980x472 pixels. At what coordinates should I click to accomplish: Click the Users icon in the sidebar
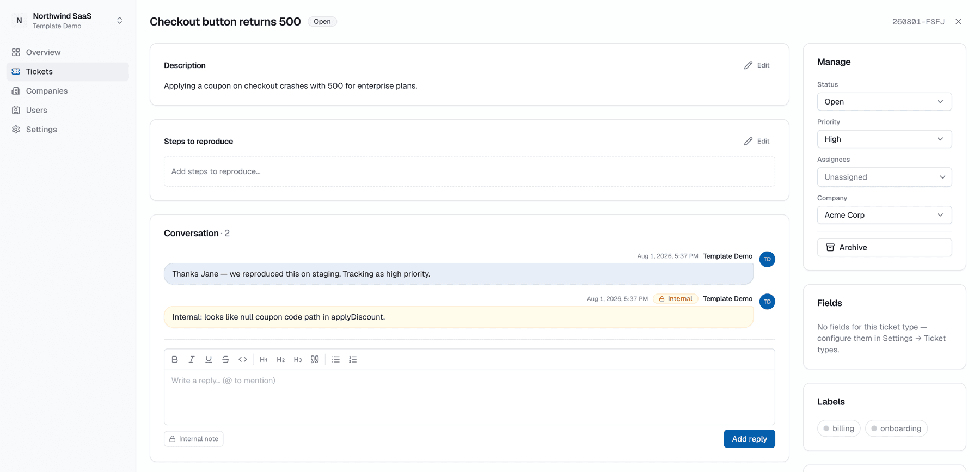[16, 110]
